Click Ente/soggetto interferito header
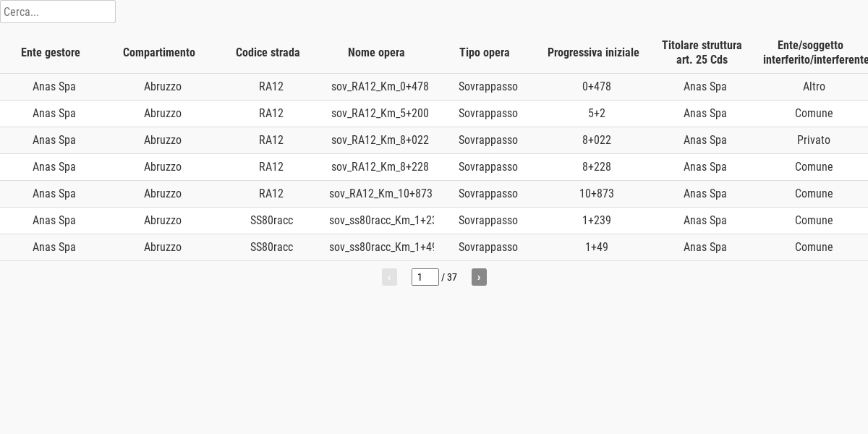 pyautogui.click(x=814, y=52)
